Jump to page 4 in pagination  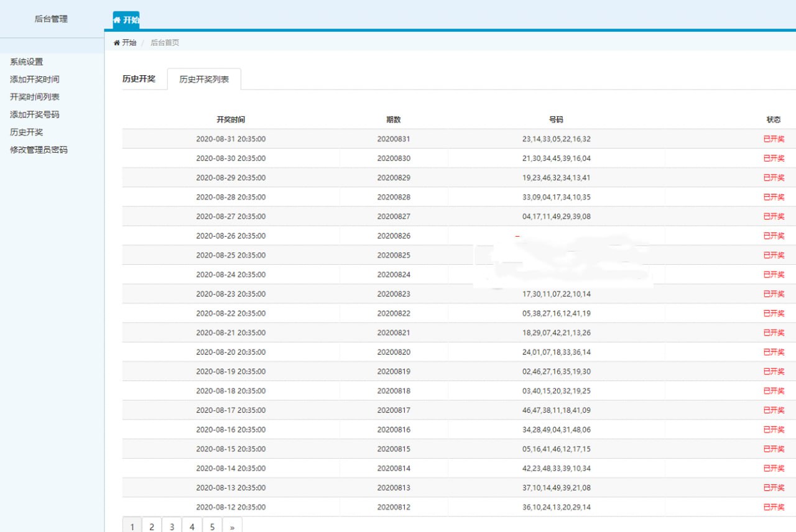coord(192,526)
